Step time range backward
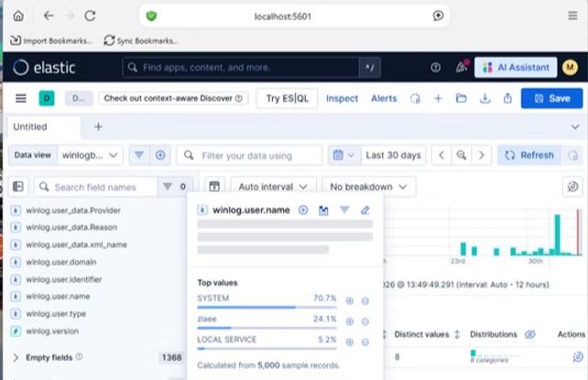The image size is (588, 380). [x=441, y=155]
